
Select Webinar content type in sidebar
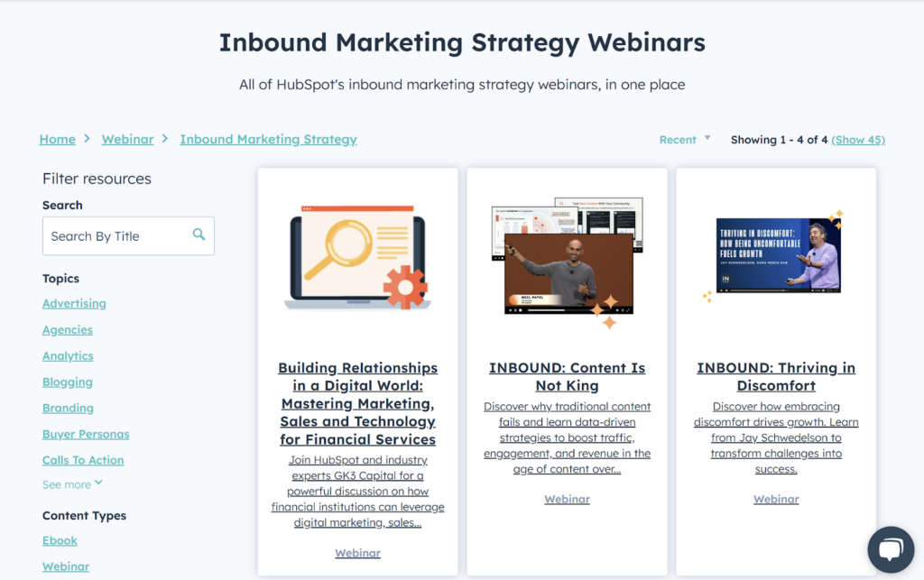tap(65, 566)
